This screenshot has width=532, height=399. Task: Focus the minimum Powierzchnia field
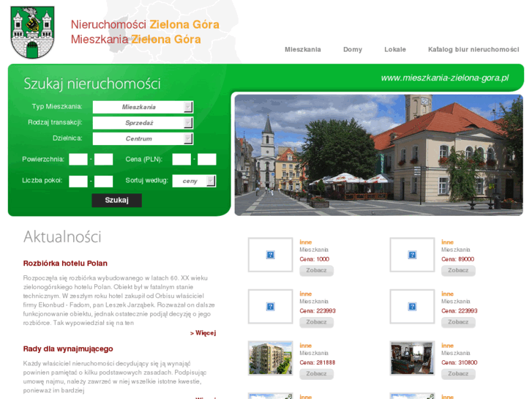click(x=78, y=160)
